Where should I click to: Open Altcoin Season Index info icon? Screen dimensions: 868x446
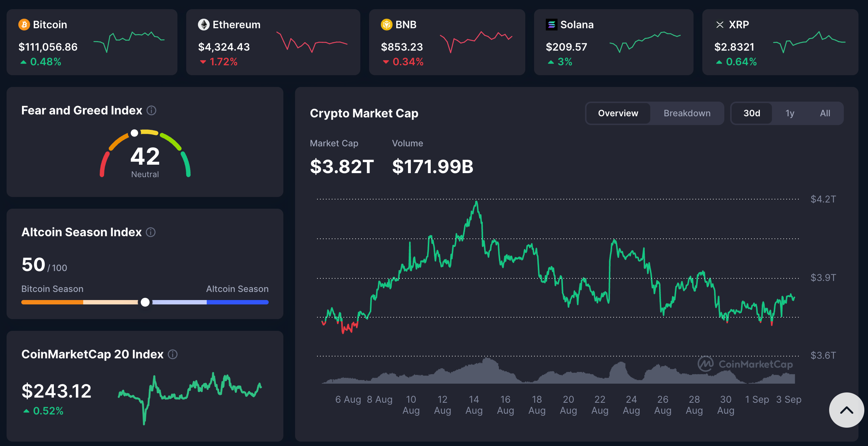151,232
